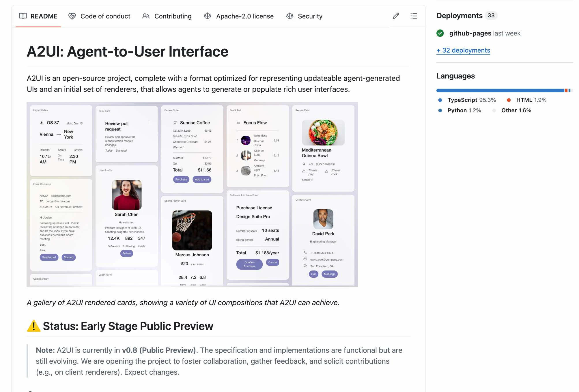Click the pencil edit README icon
The width and height of the screenshot is (579, 392).
coord(396,16)
